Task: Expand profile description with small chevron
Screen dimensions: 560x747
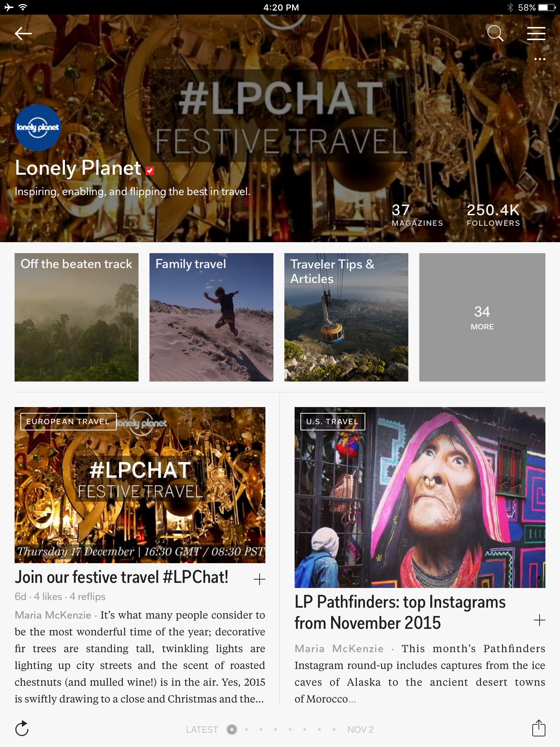Action: click(x=27, y=219)
